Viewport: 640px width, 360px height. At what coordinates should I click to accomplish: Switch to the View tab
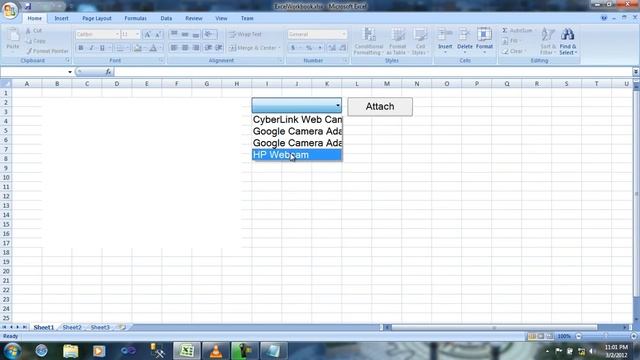tap(221, 18)
